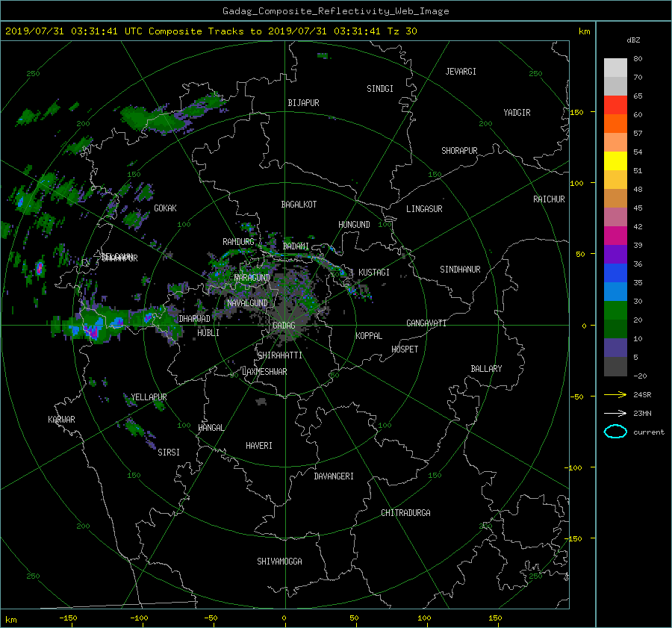Viewport: 672px width, 628px height.
Task: Select the red 60-65 dBZ color band
Action: tap(615, 105)
